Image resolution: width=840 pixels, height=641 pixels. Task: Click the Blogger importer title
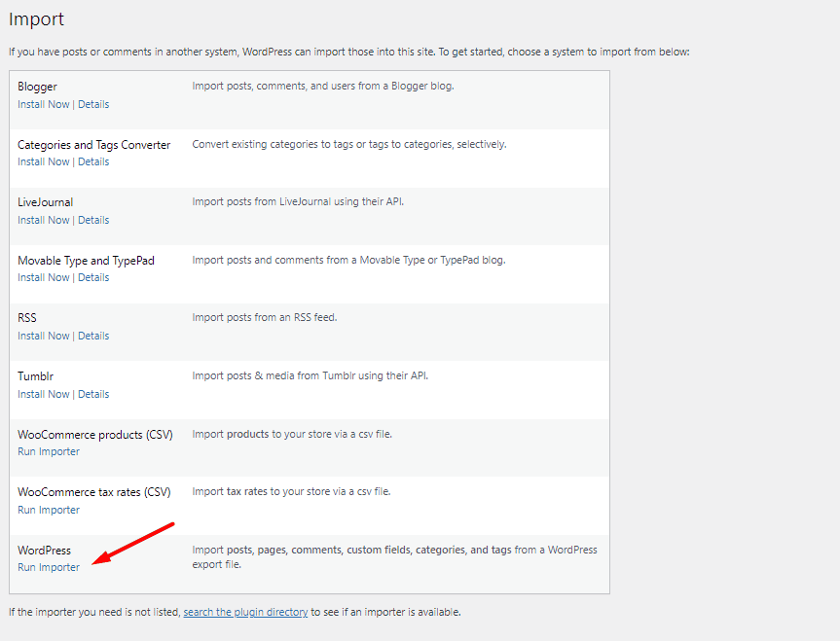point(37,87)
